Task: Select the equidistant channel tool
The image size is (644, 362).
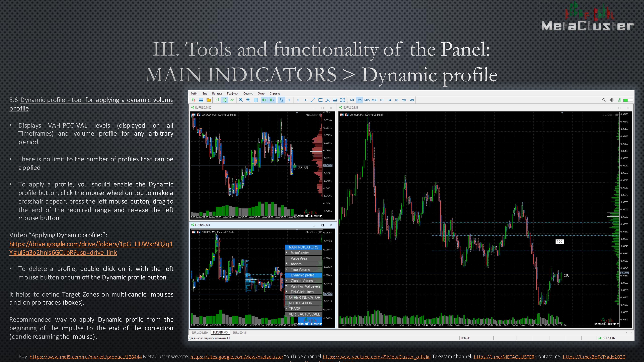Action: point(328,100)
